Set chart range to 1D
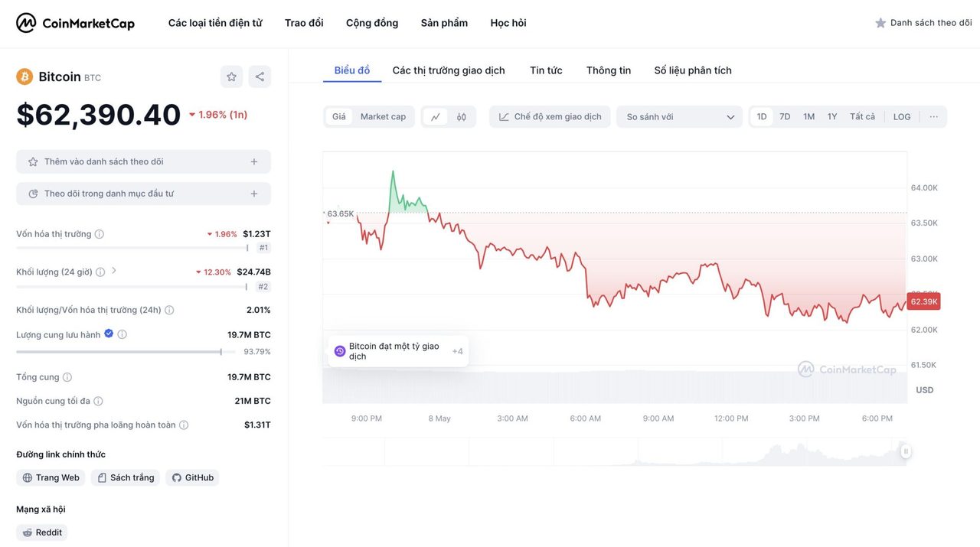 pyautogui.click(x=762, y=117)
